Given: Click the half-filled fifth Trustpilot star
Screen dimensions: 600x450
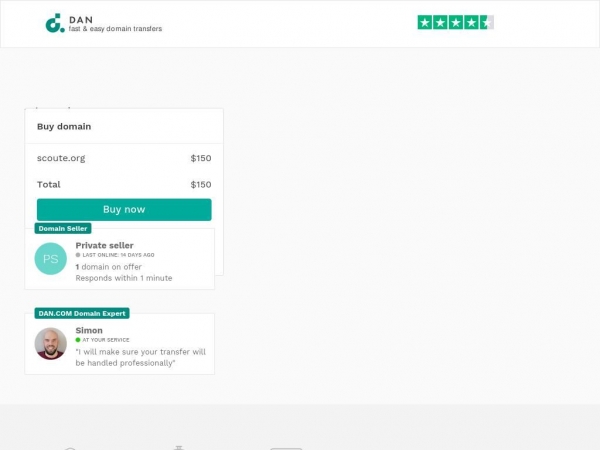Looking at the screenshot, I should point(487,23).
